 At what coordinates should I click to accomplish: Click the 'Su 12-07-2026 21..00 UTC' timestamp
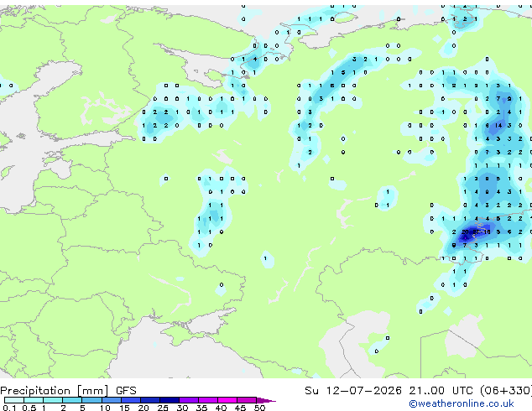[389, 391]
